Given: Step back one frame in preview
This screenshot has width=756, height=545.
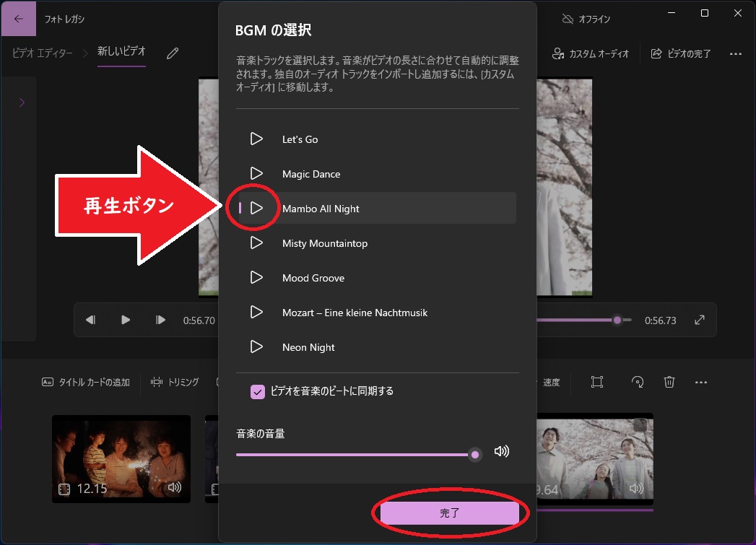Looking at the screenshot, I should [91, 320].
